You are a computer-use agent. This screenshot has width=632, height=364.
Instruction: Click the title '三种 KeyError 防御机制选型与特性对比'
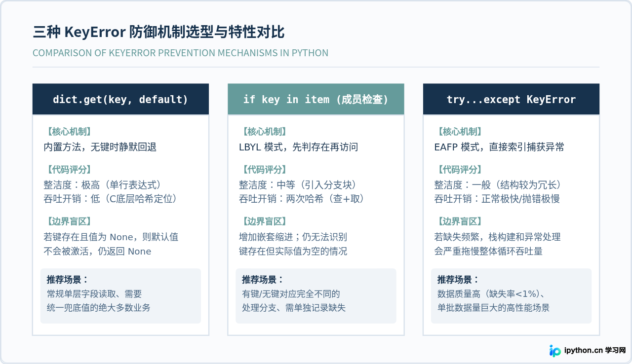[158, 33]
